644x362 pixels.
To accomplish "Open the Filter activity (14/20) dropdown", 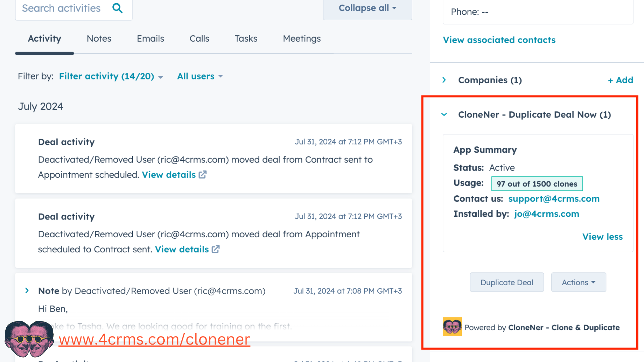I will click(x=111, y=76).
